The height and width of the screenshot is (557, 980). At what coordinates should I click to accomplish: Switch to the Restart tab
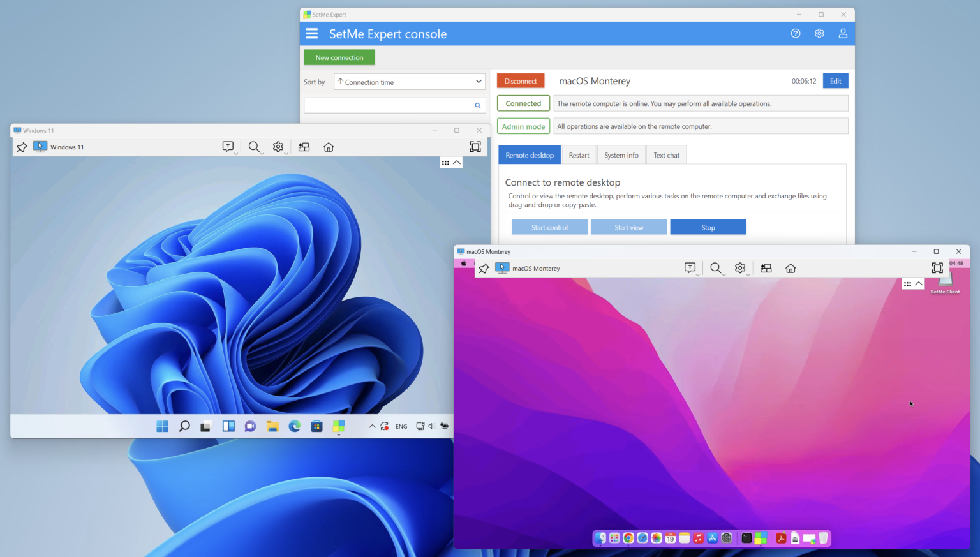point(579,155)
